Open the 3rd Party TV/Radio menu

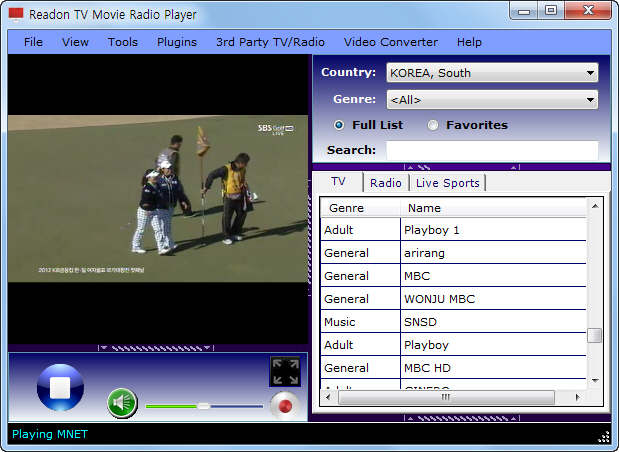270,42
